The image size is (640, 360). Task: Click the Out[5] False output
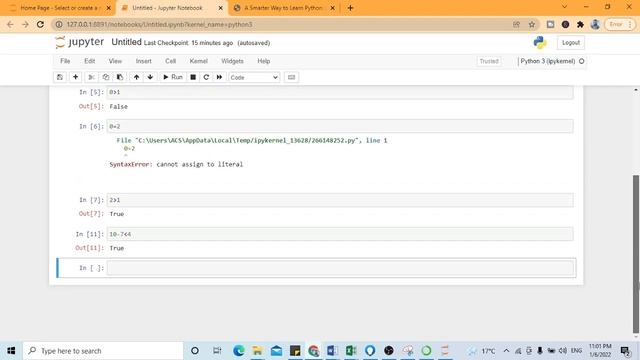coord(118,107)
